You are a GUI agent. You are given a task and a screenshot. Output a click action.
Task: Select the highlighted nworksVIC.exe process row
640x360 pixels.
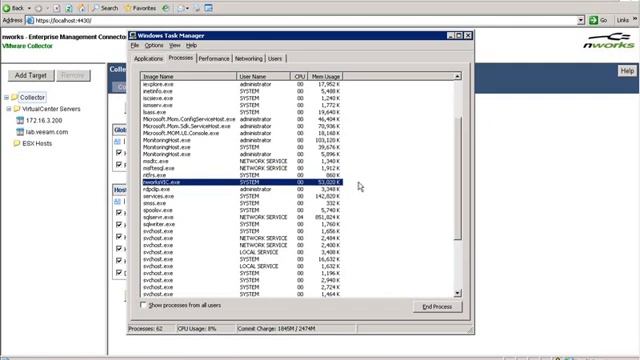[242, 182]
